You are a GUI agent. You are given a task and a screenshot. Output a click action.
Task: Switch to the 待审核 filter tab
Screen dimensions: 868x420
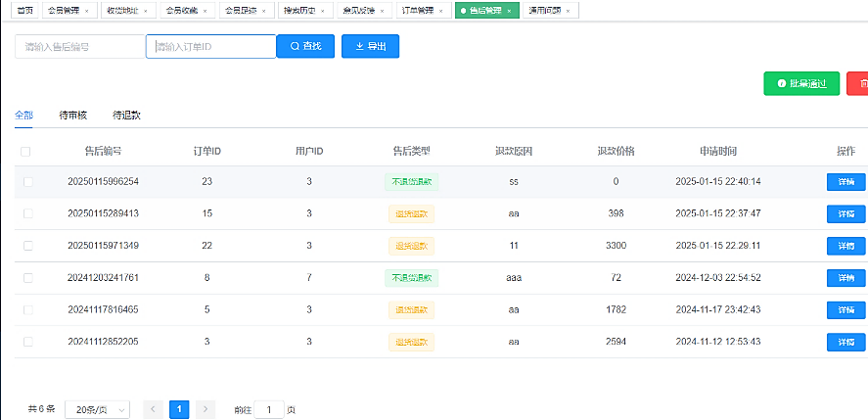pos(72,116)
